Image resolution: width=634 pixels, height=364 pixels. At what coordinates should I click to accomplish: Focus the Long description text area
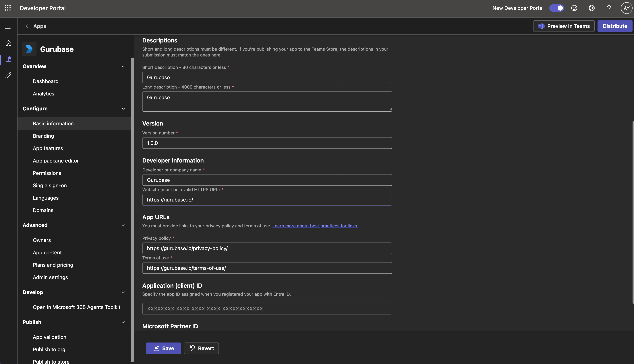tap(267, 101)
